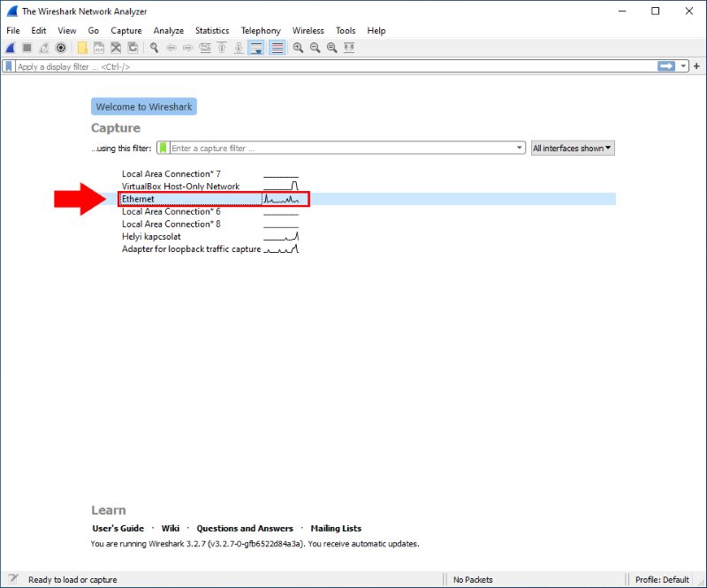Expand capture filter dropdown arrow
707x588 pixels.
[520, 148]
